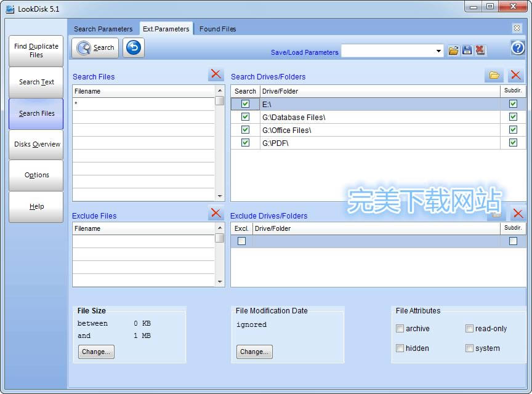Click the red X for Exclude Drives/Folders
This screenshot has height=394, width=532.
pos(518,214)
